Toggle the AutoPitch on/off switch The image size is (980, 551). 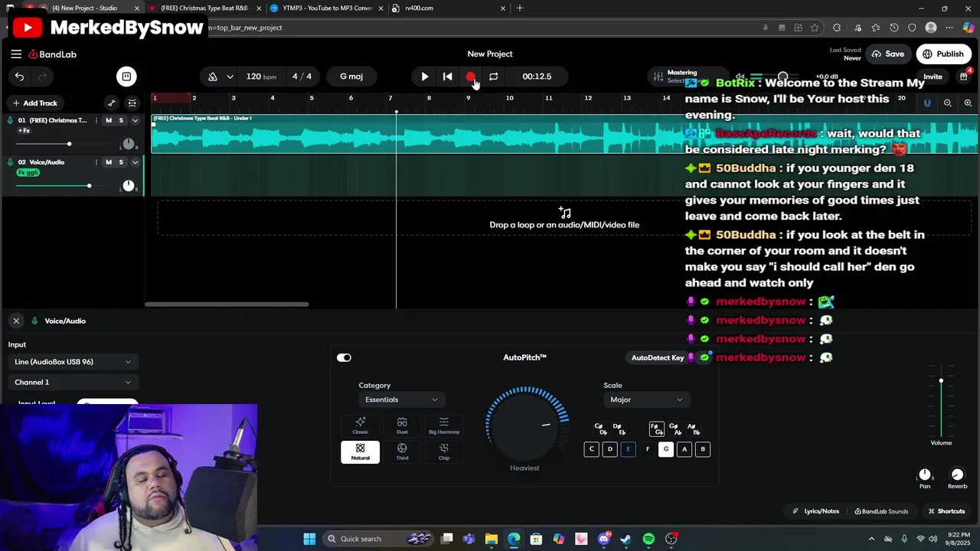[x=344, y=358]
